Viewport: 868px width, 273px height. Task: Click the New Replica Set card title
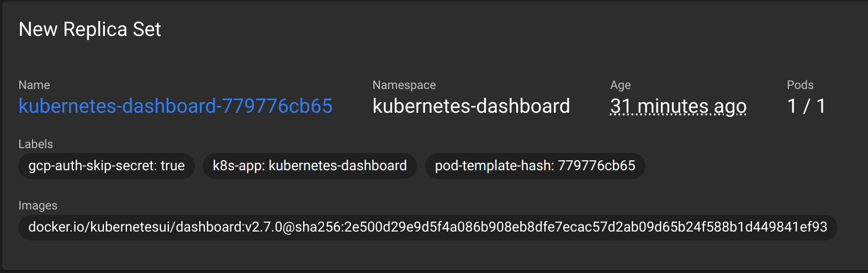90,29
